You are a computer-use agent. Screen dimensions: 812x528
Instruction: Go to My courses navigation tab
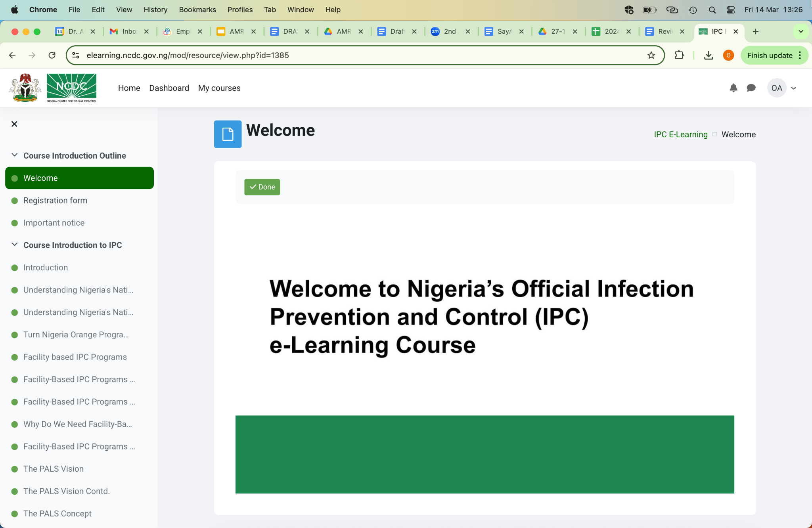pos(219,88)
